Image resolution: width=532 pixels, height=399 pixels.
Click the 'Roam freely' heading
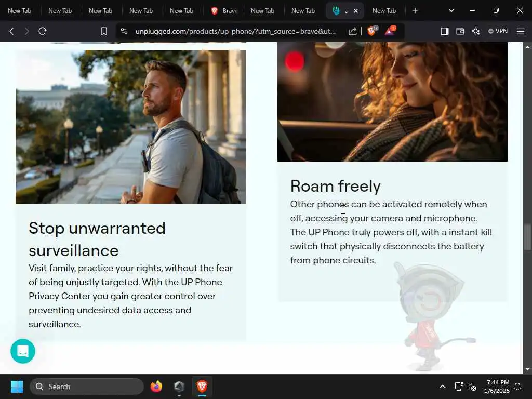[335, 187]
